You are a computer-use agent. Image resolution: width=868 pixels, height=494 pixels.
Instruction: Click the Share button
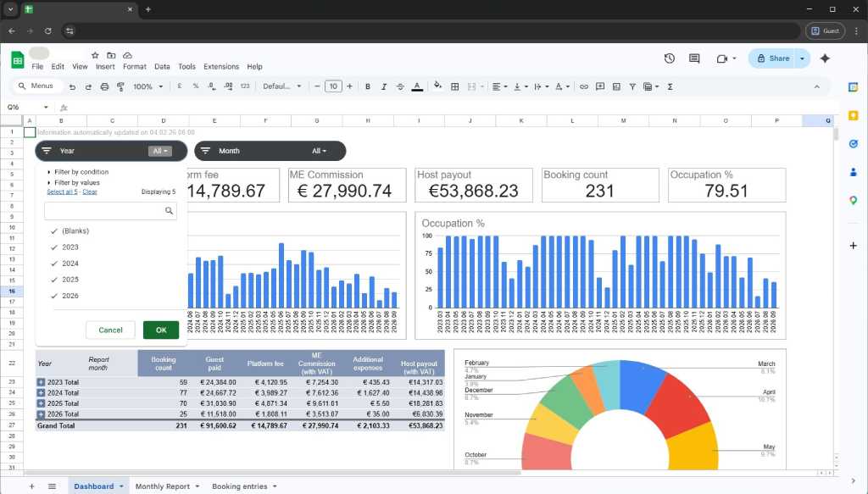(x=773, y=58)
